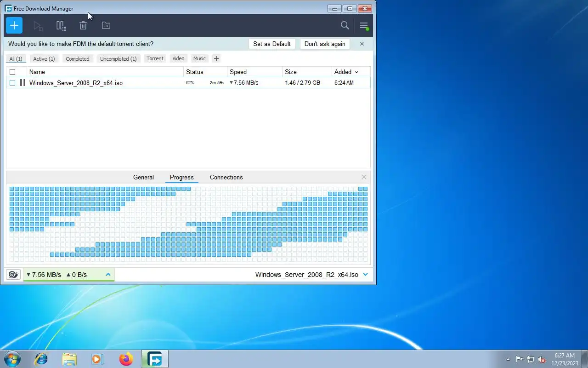Image resolution: width=588 pixels, height=368 pixels.
Task: Click the blue add download plus button
Action: 14,25
